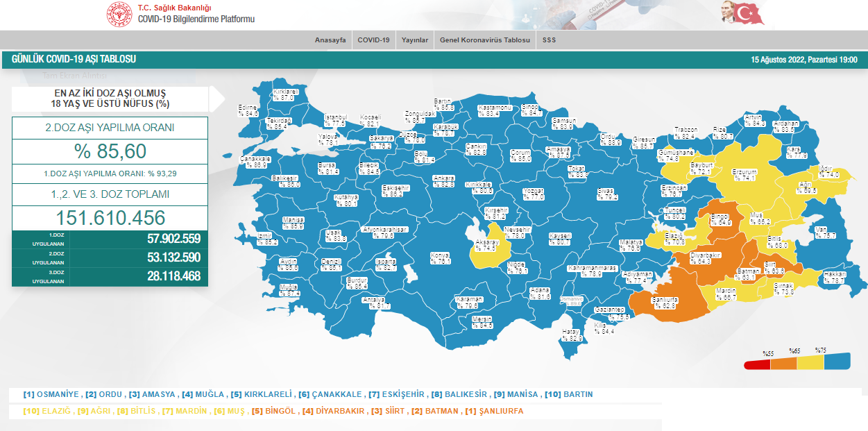The width and height of the screenshot is (868, 431).
Task: Select Sivas province on the map
Action: 606,193
